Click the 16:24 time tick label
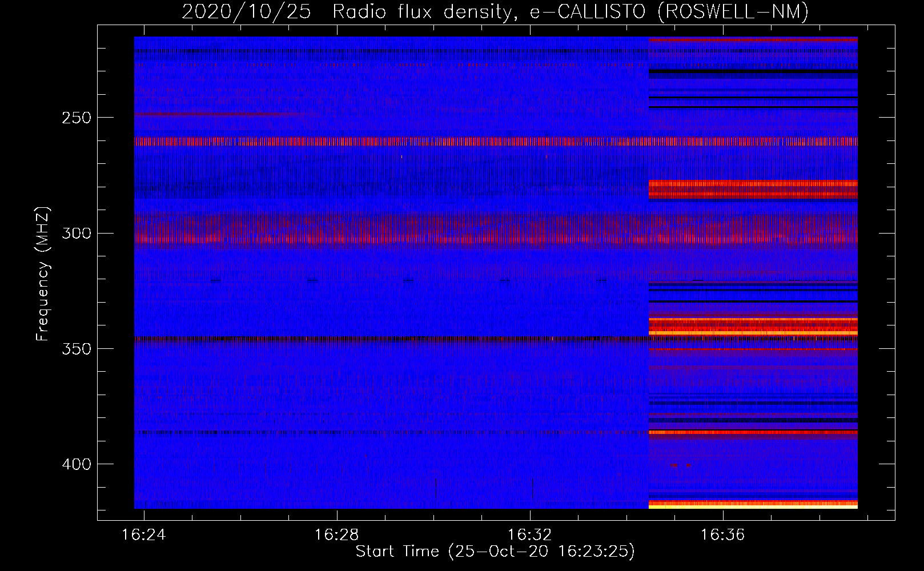Image resolution: width=924 pixels, height=571 pixels. [x=144, y=535]
